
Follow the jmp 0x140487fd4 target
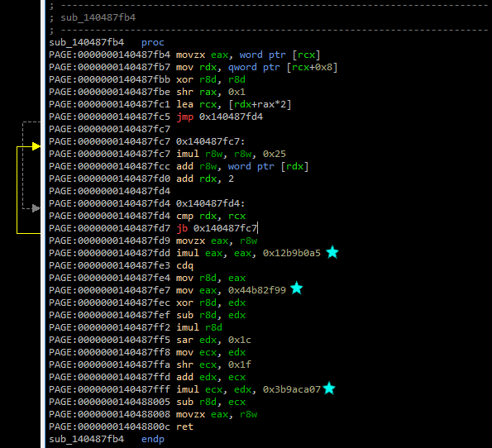(231, 117)
